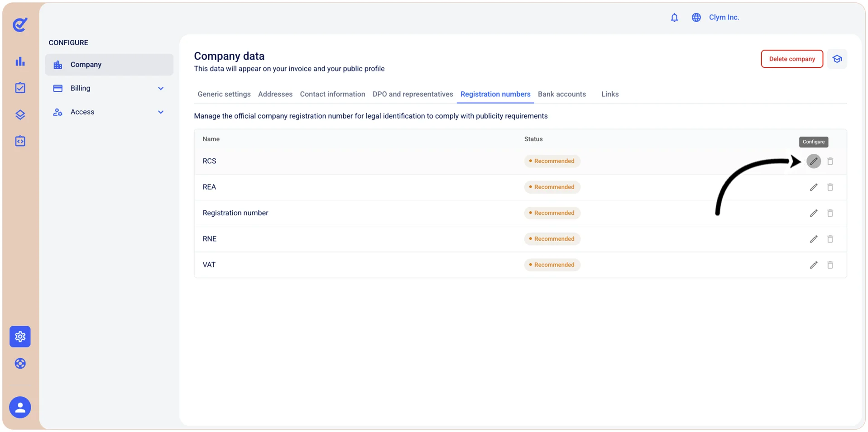Switch to Bank accounts tab
Screen dimensions: 868x432
pyautogui.click(x=562, y=94)
